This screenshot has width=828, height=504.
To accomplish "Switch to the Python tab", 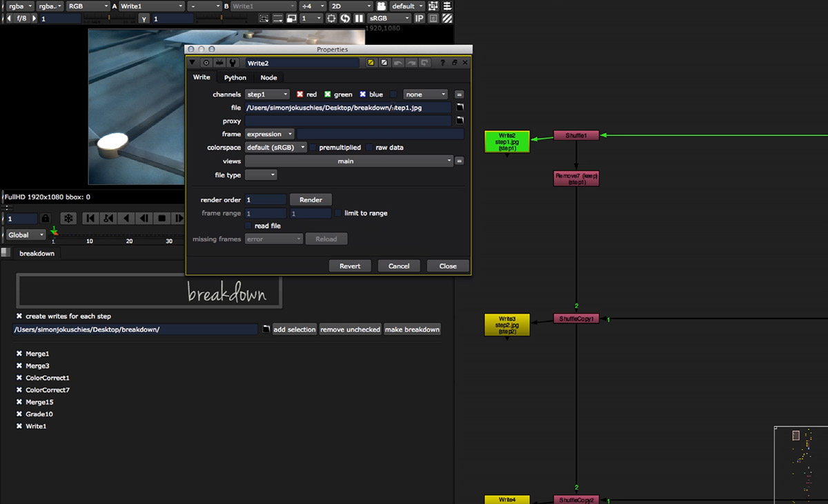I will [x=235, y=78].
